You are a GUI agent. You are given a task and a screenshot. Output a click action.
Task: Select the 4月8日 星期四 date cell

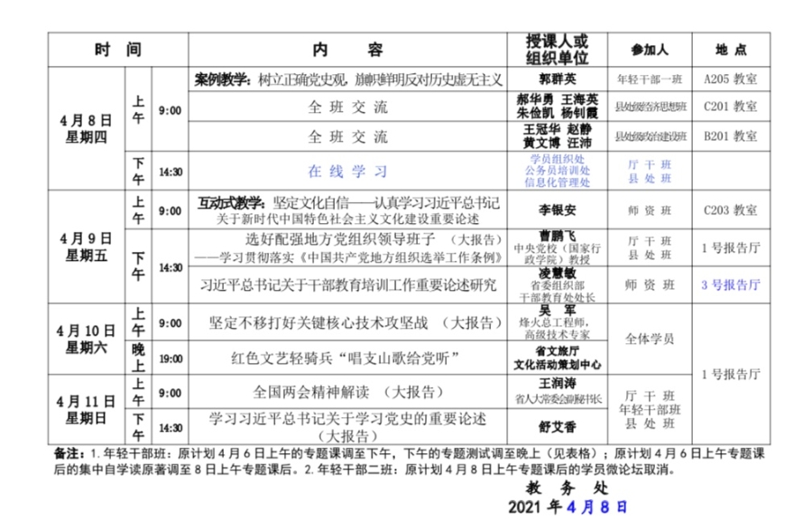84,127
